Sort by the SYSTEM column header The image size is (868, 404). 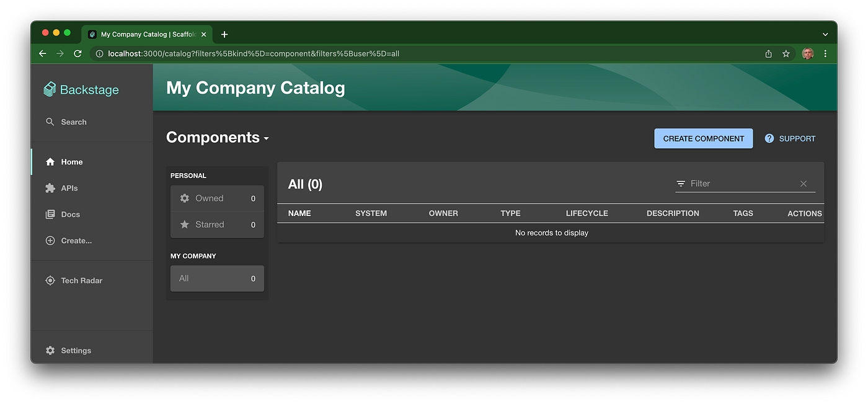(371, 213)
